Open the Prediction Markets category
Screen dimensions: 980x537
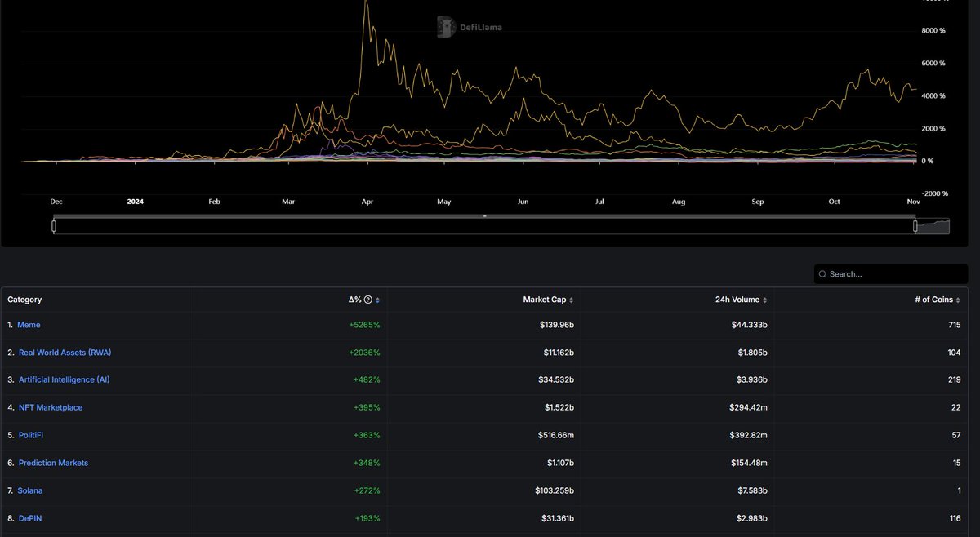pyautogui.click(x=53, y=463)
